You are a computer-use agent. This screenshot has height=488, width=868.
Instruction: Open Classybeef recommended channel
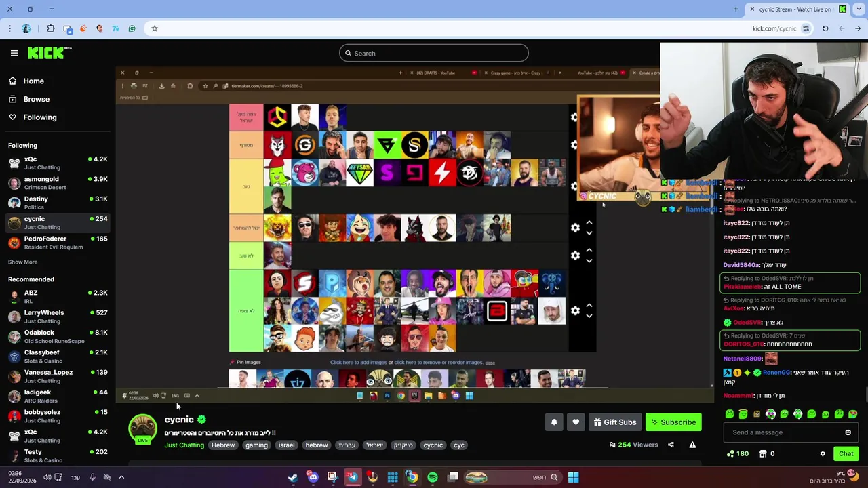point(58,356)
